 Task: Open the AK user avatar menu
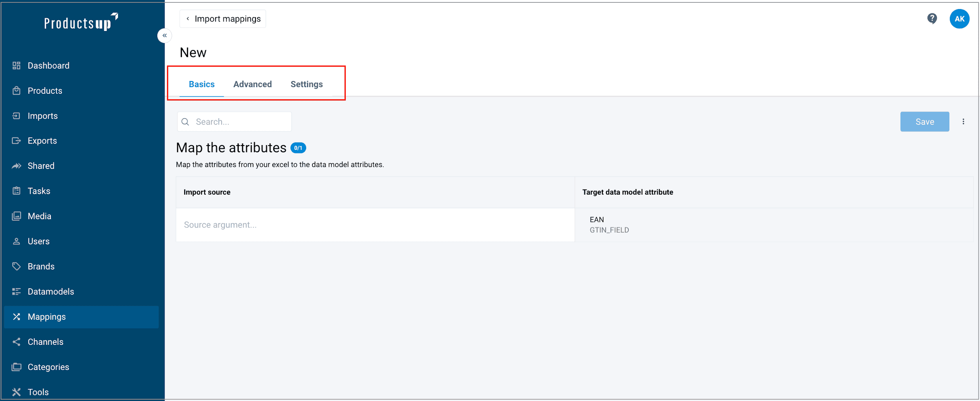point(959,19)
